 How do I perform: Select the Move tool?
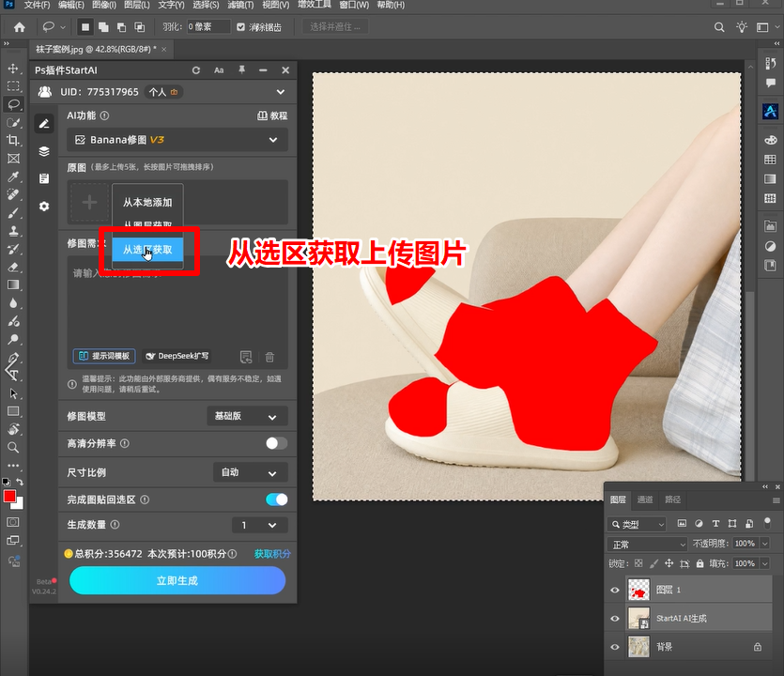click(13, 69)
